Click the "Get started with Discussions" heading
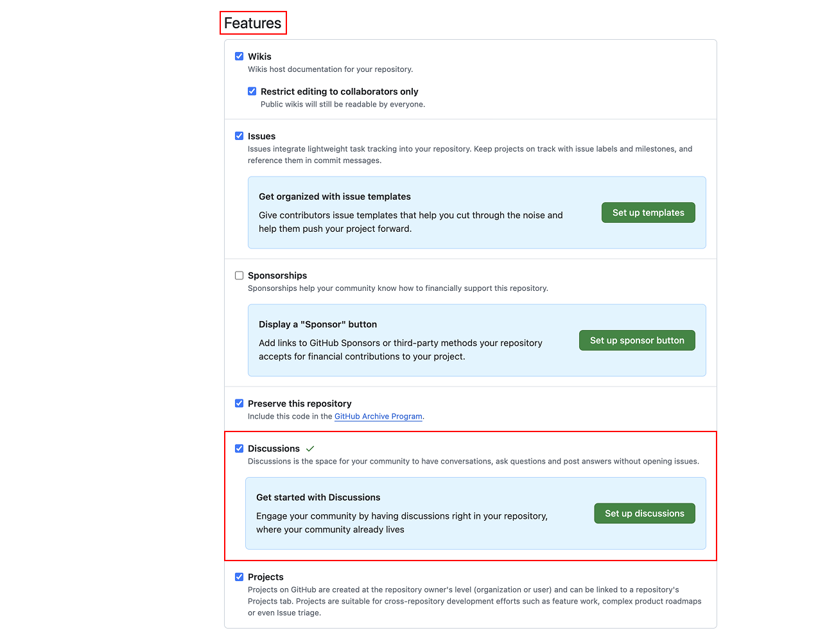 318,498
